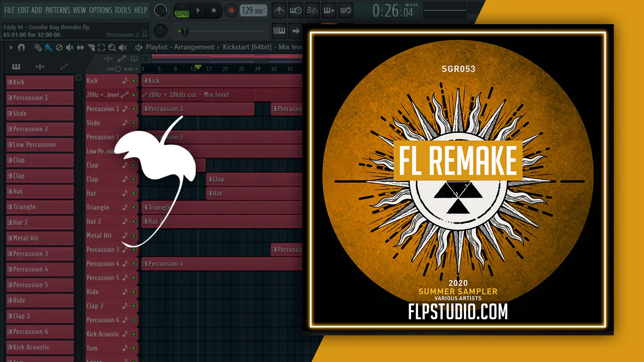Viewport: 644px width, 362px height.
Task: Open the playlist options menu arrow
Action: pyautogui.click(x=11, y=47)
